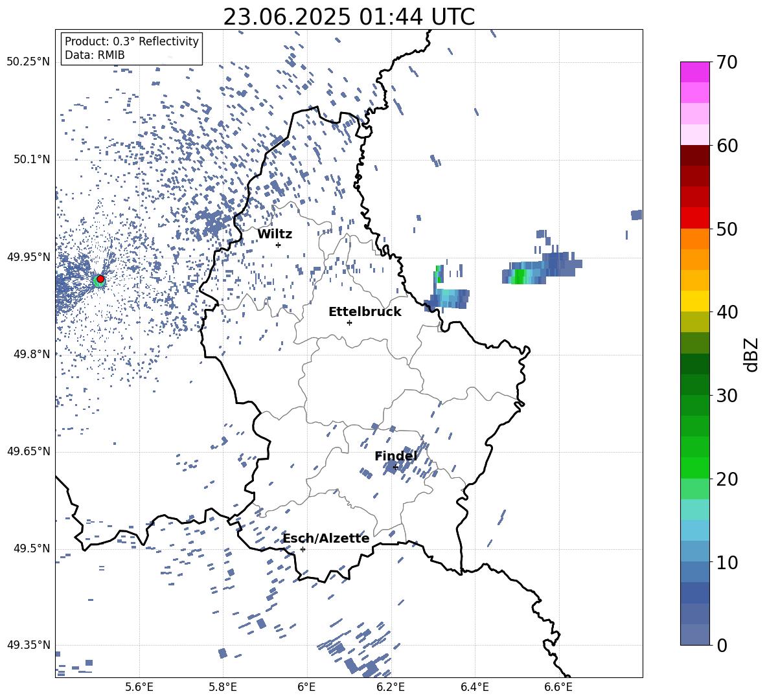This screenshot has width=767, height=700.
Task: Click the red radar site marker dot
Action: pyautogui.click(x=100, y=279)
